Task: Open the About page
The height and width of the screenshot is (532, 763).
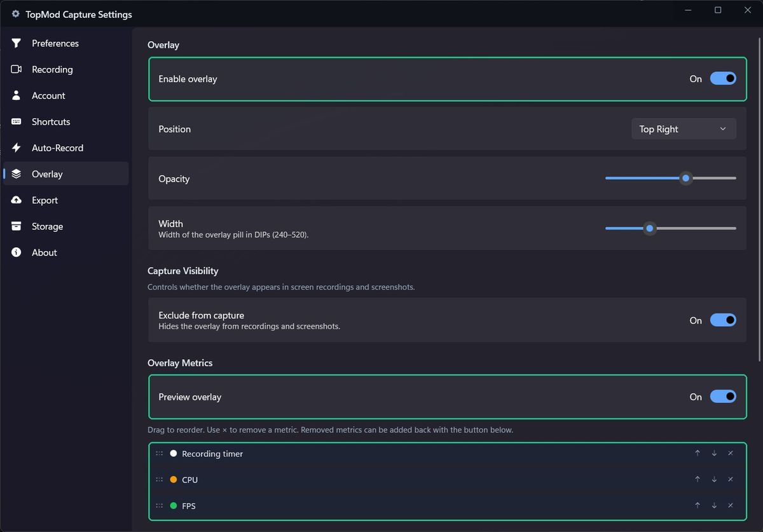Action: pyautogui.click(x=66, y=252)
